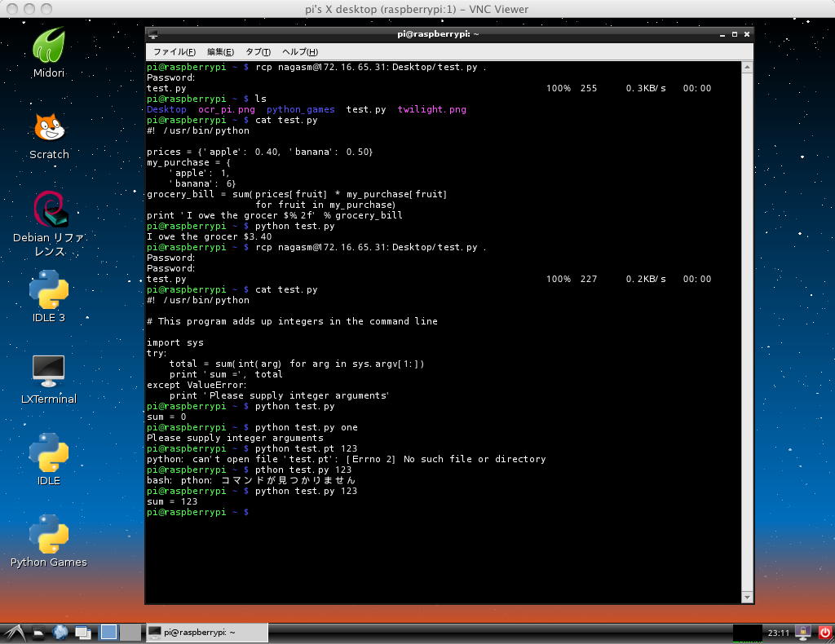Launch the web browser globe icon in taskbar
Screen dimensions: 835x644
click(x=60, y=632)
